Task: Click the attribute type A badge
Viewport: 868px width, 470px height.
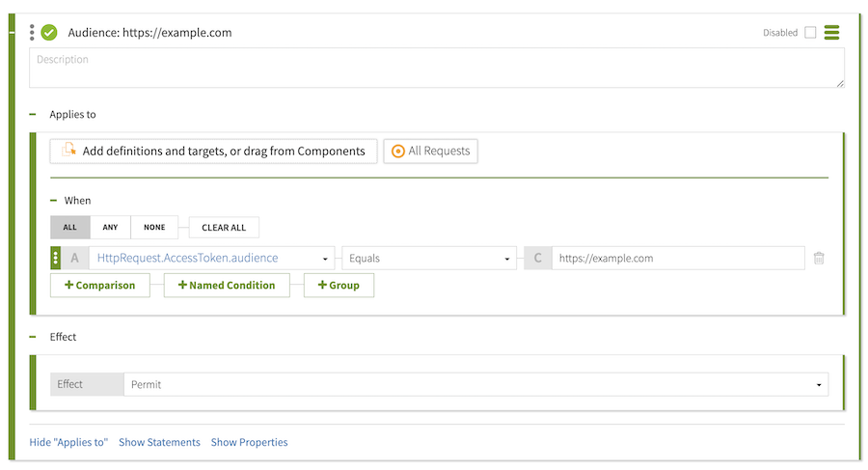Action: [x=75, y=259]
